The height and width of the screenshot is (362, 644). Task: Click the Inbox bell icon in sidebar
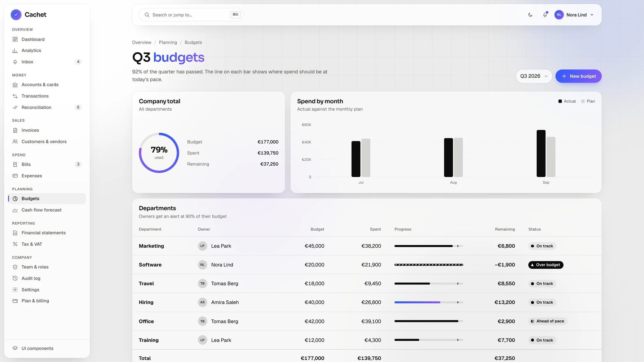click(15, 62)
